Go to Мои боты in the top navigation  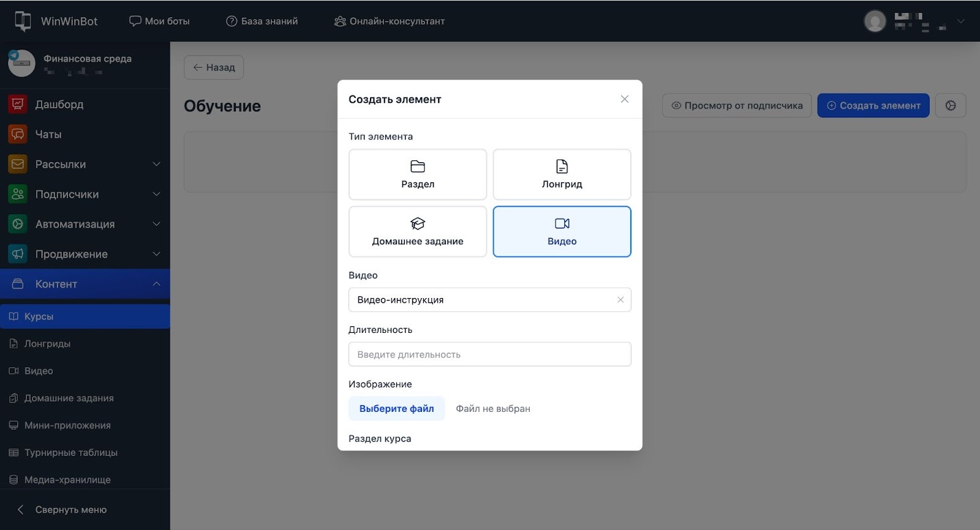[x=159, y=21]
